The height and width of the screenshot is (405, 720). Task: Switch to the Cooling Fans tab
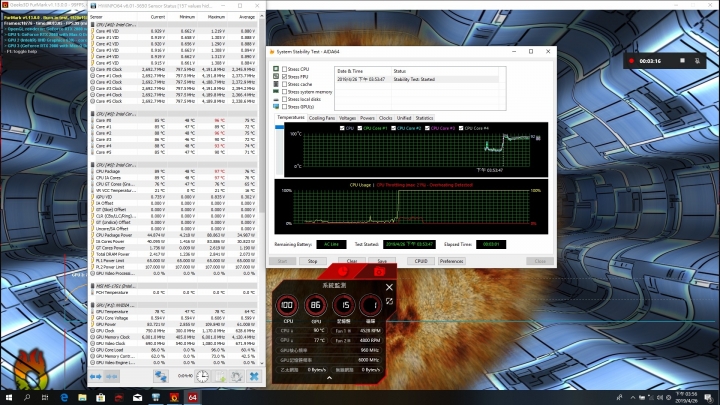(x=321, y=118)
